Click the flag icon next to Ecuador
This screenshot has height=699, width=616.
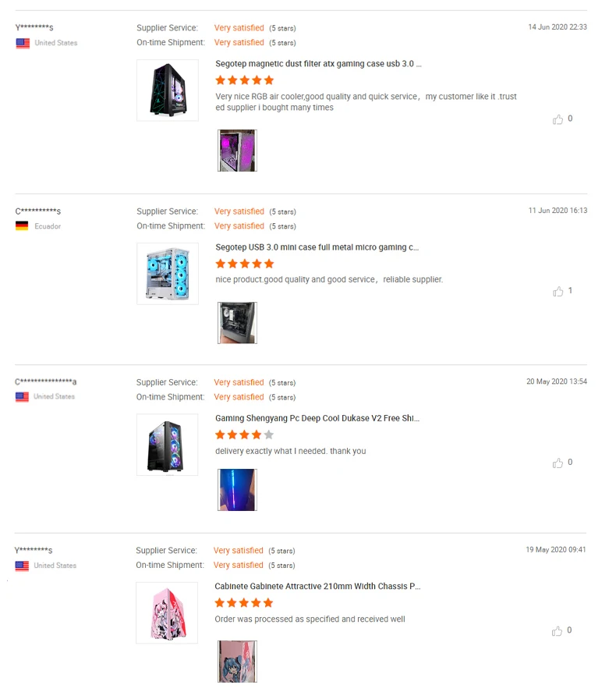tap(22, 226)
